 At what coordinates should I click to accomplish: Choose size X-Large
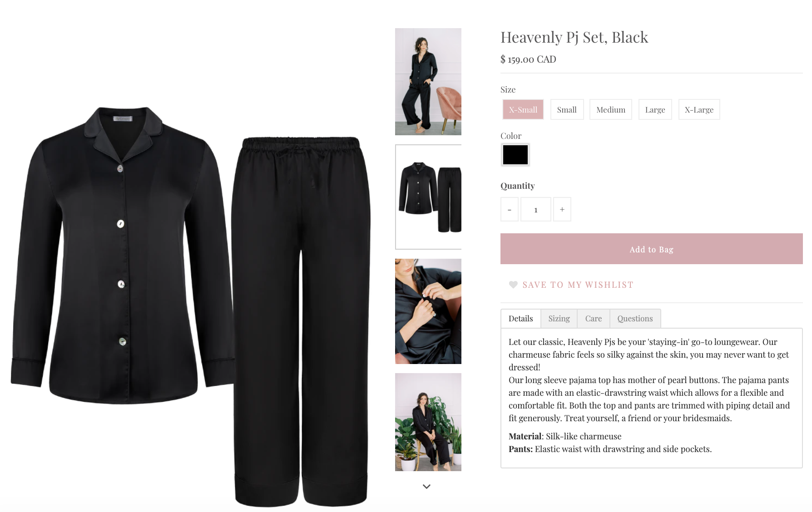coord(699,109)
